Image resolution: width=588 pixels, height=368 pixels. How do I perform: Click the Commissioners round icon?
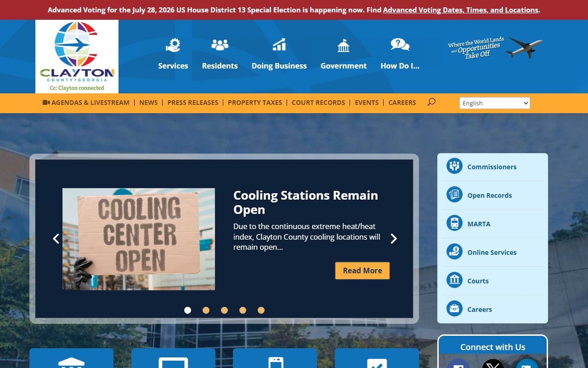click(454, 166)
